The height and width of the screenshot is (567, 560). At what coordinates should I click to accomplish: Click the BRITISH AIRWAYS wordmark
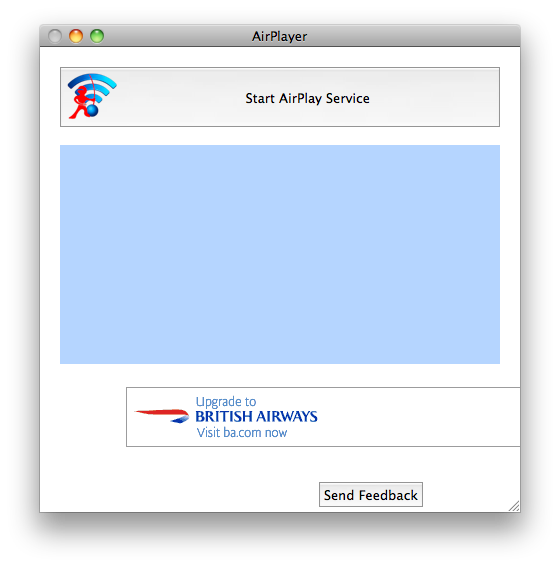pos(256,417)
